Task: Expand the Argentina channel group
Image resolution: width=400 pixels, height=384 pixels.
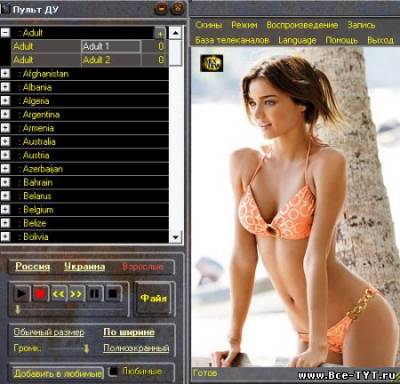Action: (5, 114)
